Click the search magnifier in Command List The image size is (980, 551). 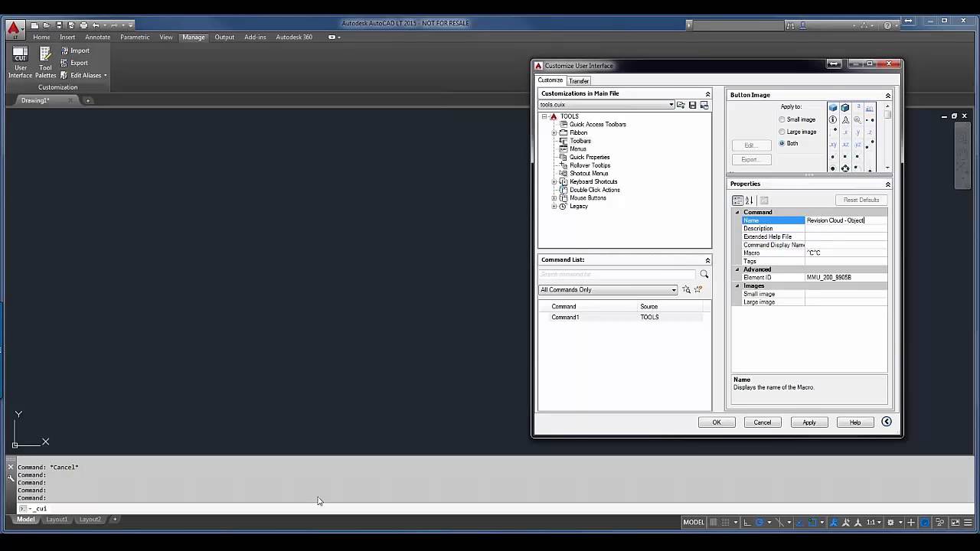[704, 274]
